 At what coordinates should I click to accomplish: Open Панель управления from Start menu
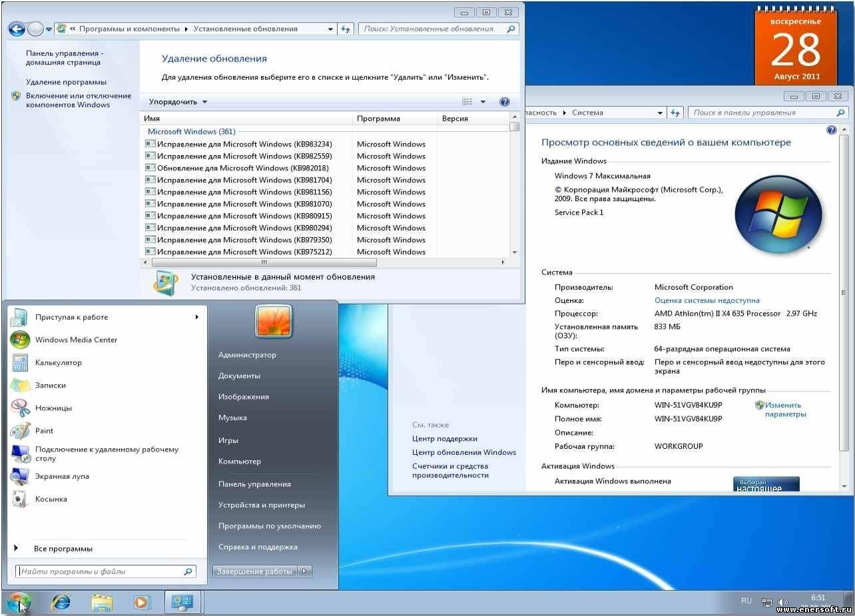click(x=254, y=484)
